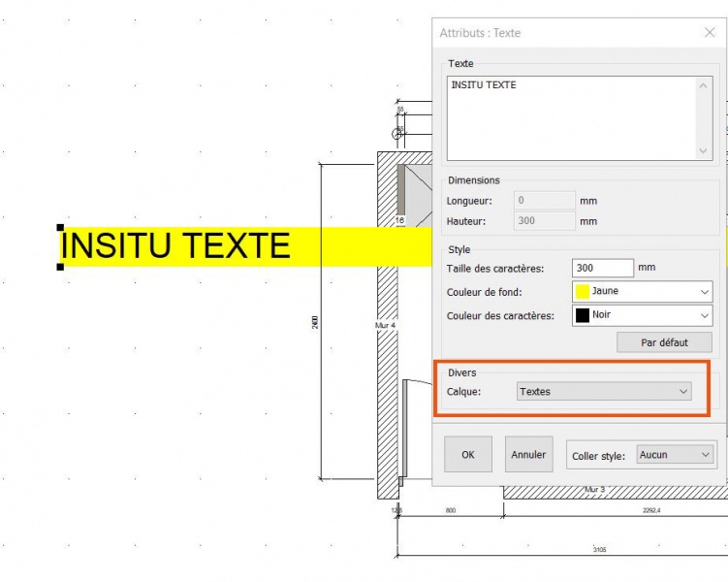Confirm with the OK button
The height and width of the screenshot is (582, 728).
click(x=468, y=455)
